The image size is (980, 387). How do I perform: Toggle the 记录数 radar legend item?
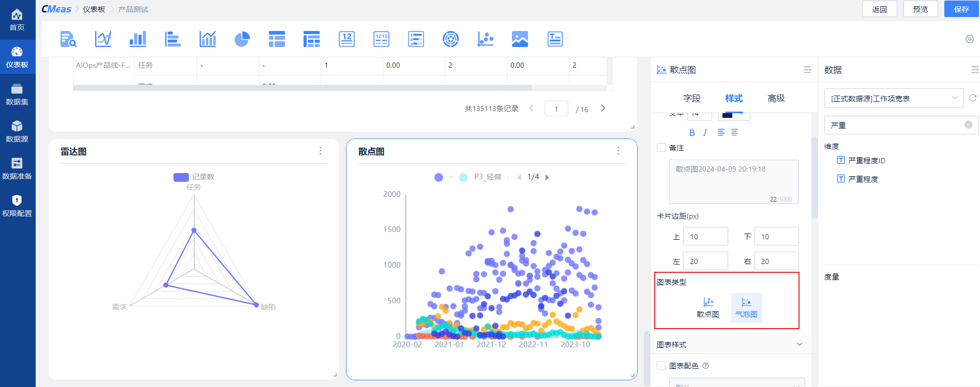(194, 177)
